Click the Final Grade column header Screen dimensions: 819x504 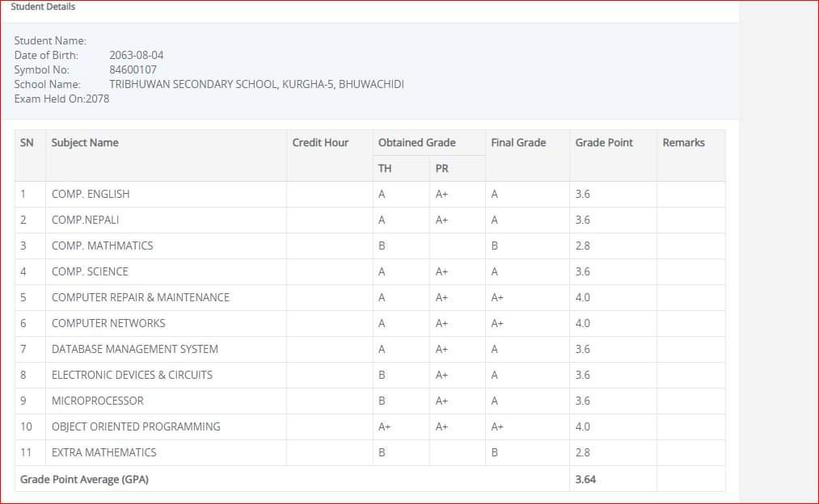point(518,143)
